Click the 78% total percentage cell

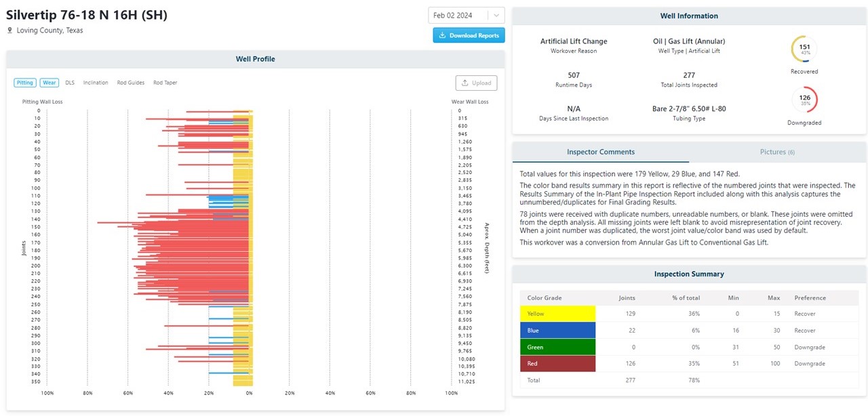coord(694,380)
